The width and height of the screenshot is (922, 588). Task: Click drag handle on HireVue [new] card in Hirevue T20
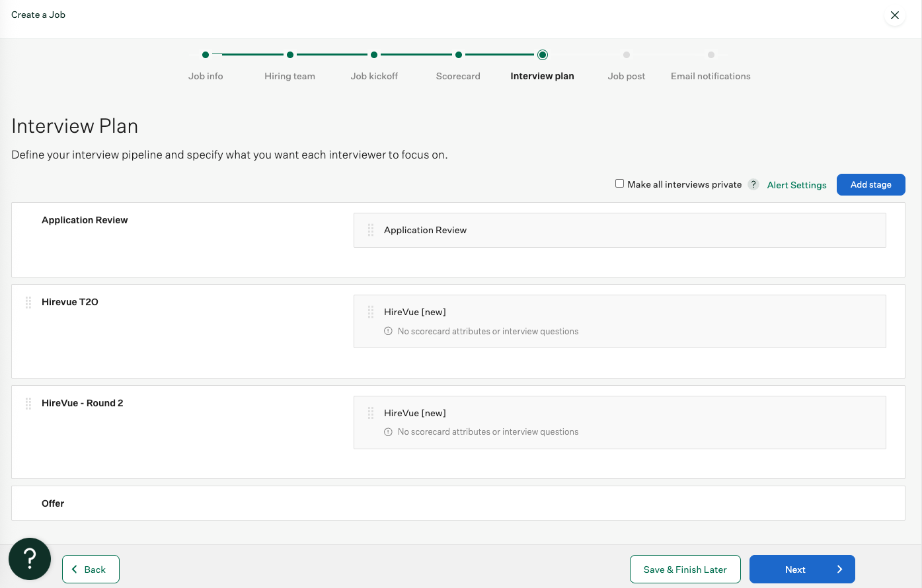pyautogui.click(x=371, y=312)
